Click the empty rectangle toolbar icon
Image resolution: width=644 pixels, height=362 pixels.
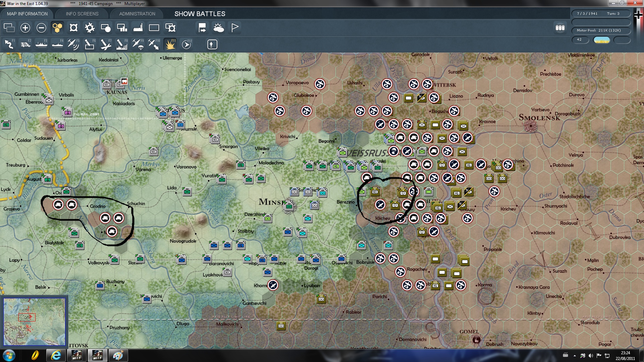[x=154, y=28]
